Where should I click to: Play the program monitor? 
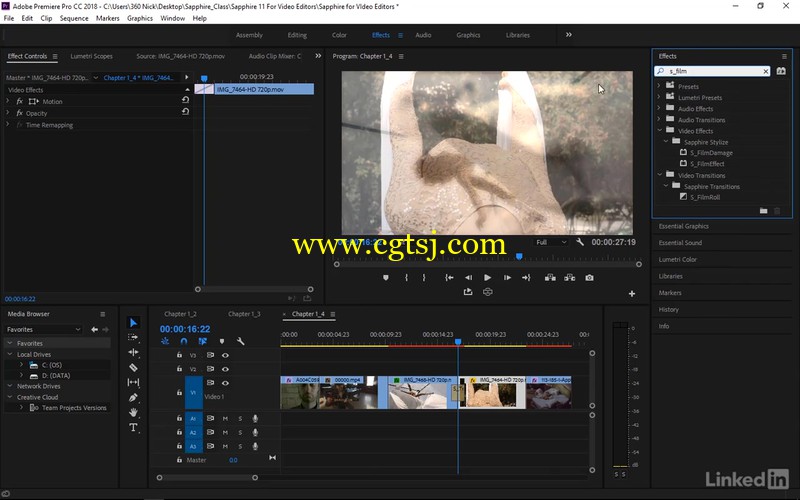click(487, 278)
